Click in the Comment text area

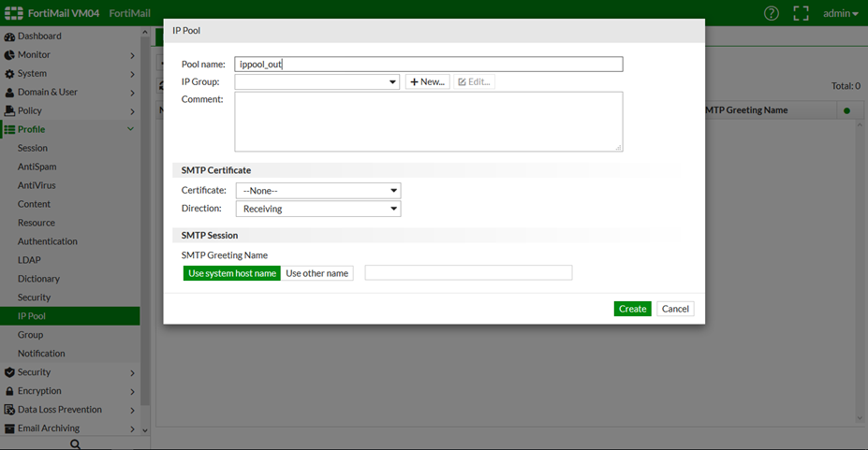pos(428,122)
